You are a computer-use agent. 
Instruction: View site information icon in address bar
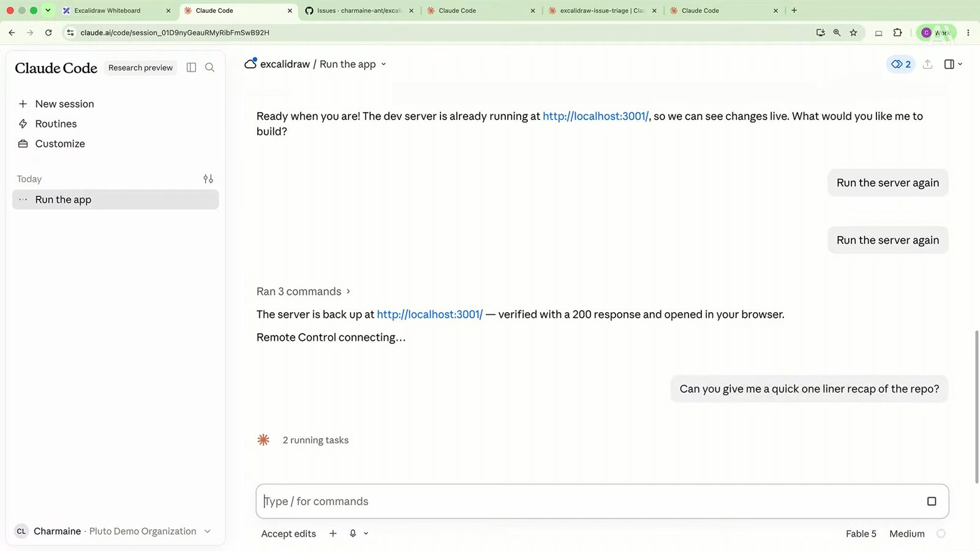pyautogui.click(x=70, y=32)
